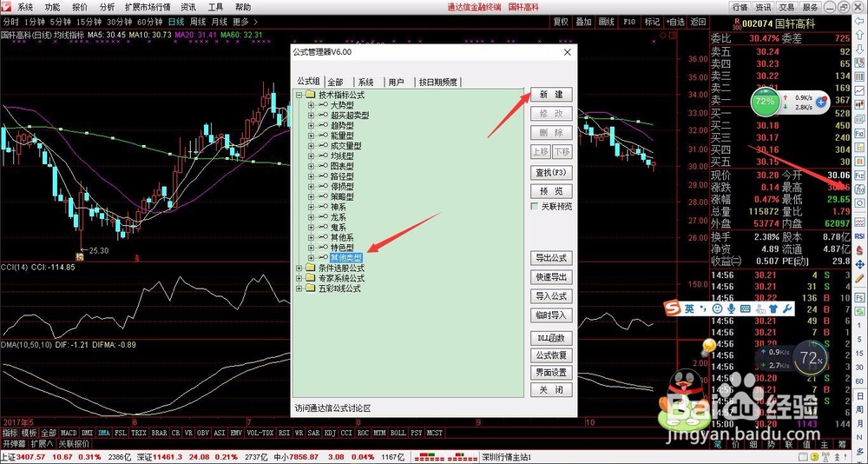Image resolution: width=868 pixels, height=464 pixels.
Task: Expand the 均线型 tree node
Action: tap(311, 156)
